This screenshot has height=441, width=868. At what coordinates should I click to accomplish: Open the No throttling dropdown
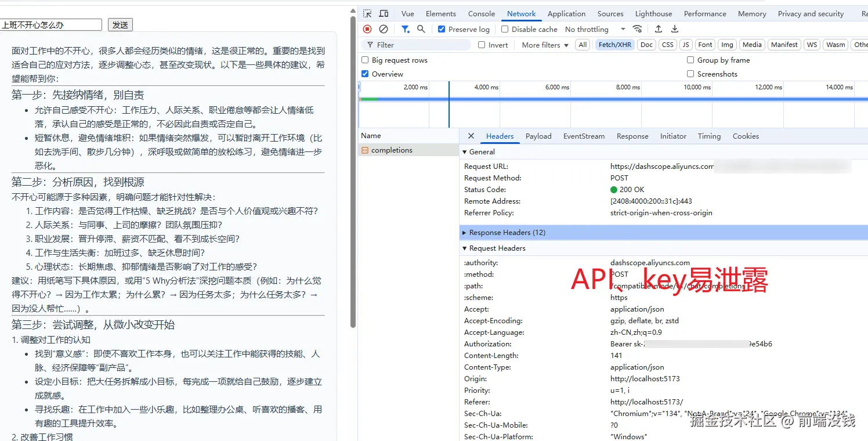point(595,29)
